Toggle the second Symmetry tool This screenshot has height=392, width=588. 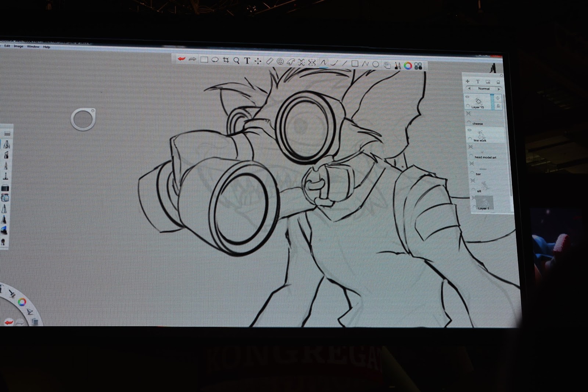312,63
